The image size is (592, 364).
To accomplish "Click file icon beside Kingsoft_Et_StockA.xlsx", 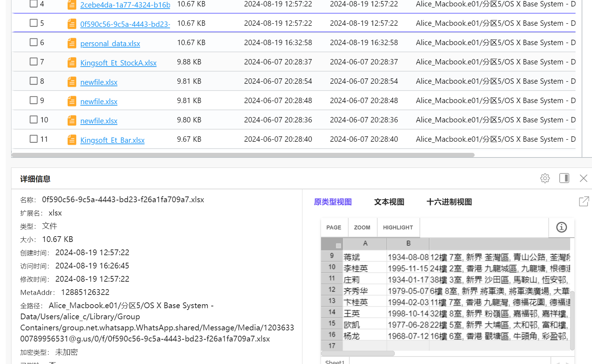I will [72, 63].
